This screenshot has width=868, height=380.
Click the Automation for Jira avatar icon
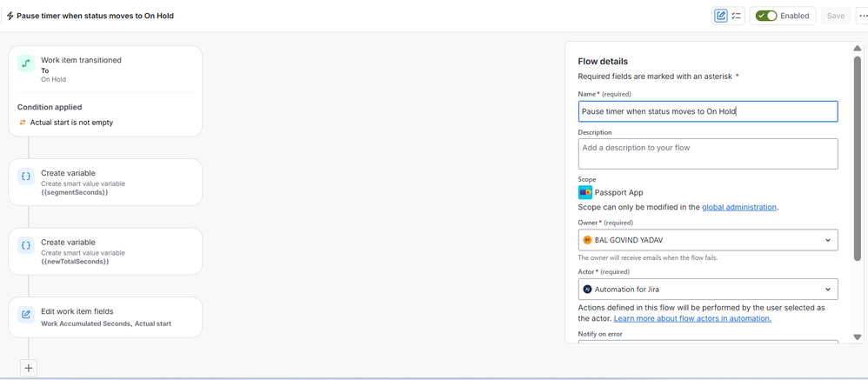(x=587, y=289)
